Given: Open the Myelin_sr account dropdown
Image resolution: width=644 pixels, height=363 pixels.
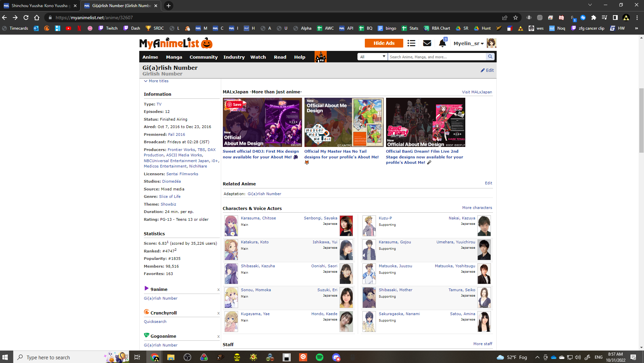Looking at the screenshot, I should click(x=469, y=43).
